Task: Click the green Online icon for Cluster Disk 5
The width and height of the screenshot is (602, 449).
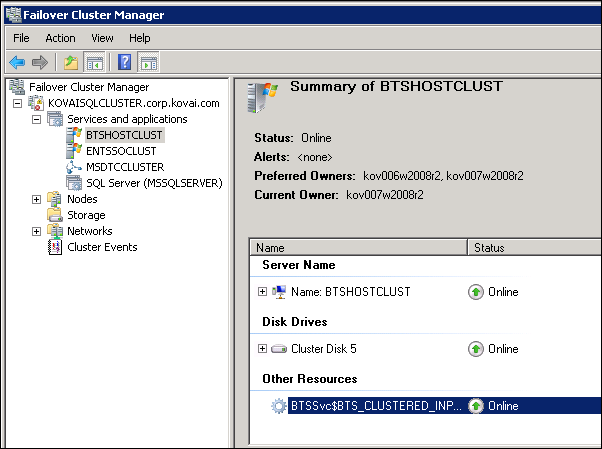Action: pyautogui.click(x=476, y=349)
